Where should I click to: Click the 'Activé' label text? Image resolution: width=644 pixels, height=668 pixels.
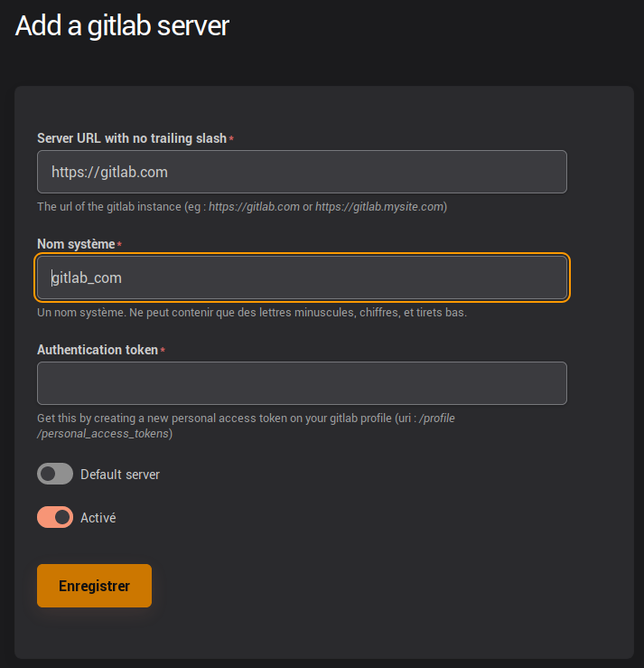click(x=98, y=518)
